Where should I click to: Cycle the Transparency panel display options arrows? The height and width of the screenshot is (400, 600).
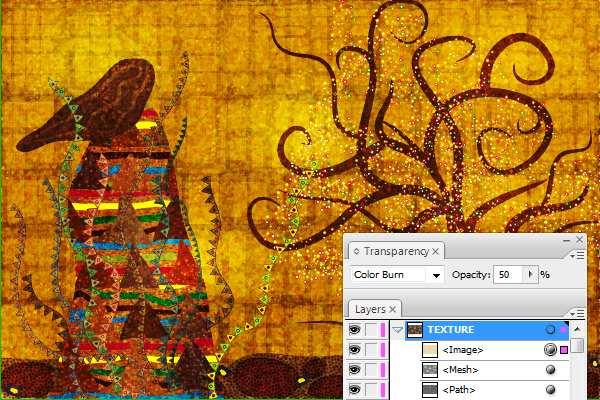(356, 251)
